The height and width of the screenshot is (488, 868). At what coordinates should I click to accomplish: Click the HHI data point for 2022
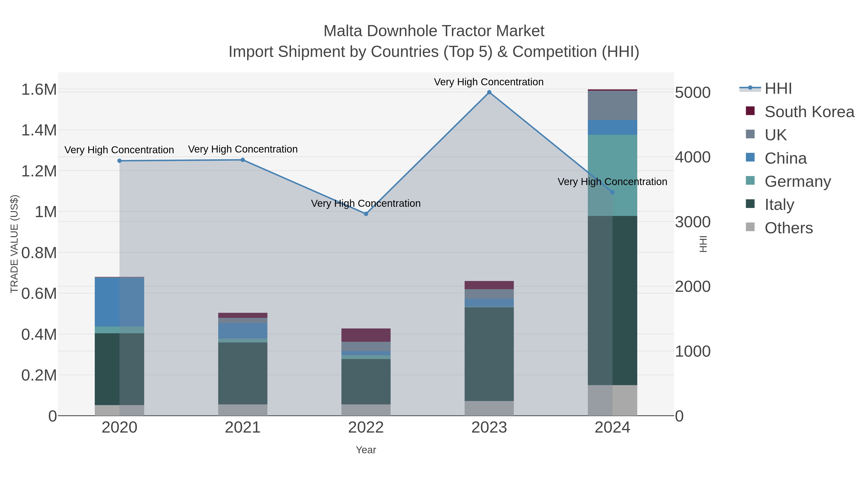(366, 214)
